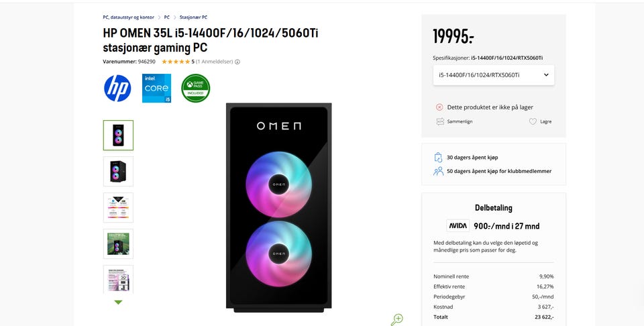Select the first front-view product thumbnail

[118, 135]
